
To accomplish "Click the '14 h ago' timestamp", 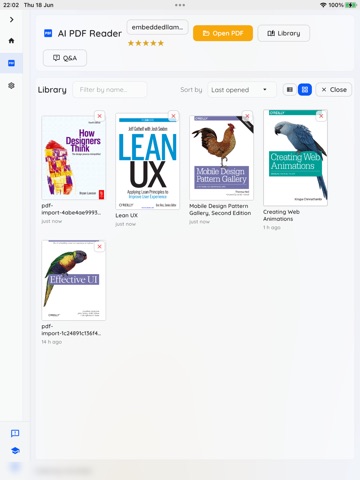I will tap(52, 342).
